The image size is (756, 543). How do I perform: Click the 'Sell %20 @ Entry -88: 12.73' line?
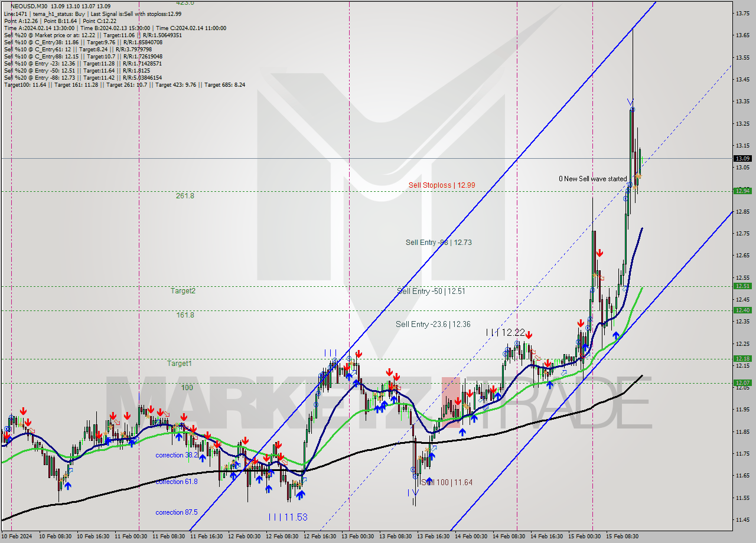83,77
